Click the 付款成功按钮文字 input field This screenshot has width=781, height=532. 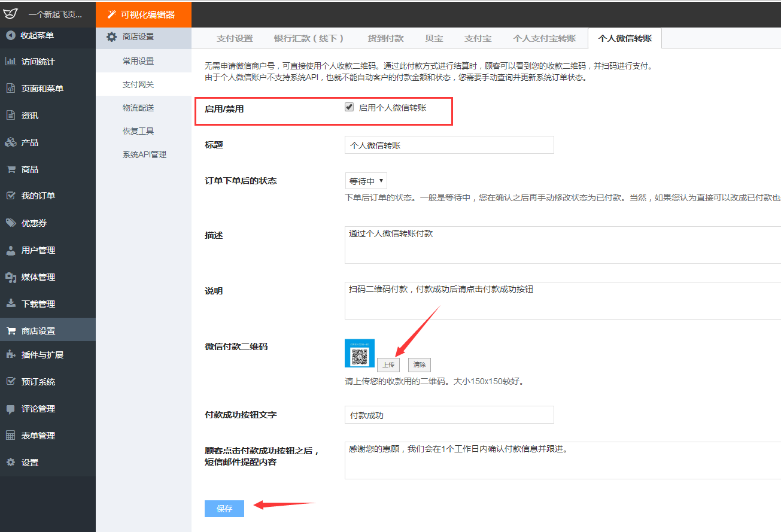point(449,415)
